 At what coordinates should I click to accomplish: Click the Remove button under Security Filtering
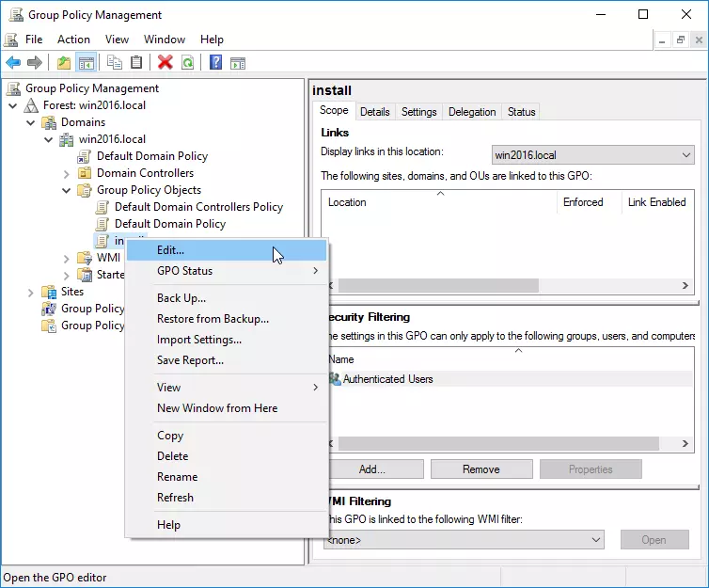tap(481, 469)
